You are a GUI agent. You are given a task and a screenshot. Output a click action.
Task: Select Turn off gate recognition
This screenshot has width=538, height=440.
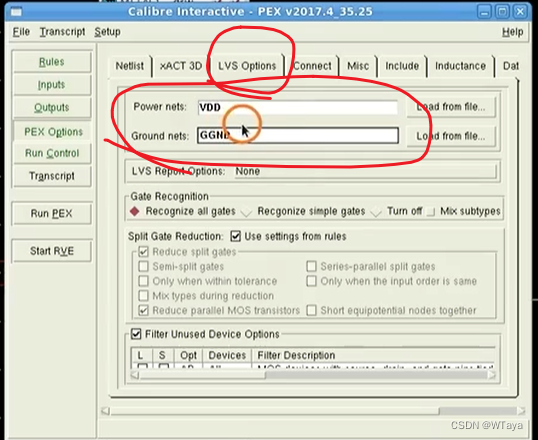pyautogui.click(x=376, y=212)
